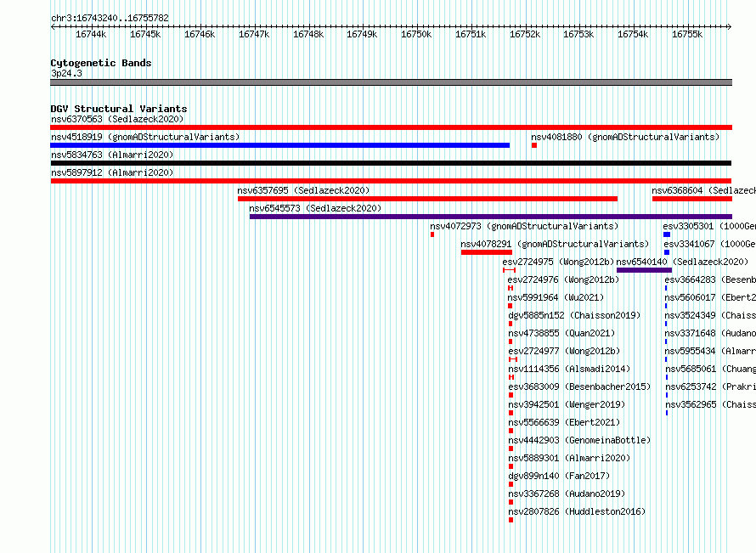Select the purple bar under nsv6540140
The height and width of the screenshot is (553, 756).
[644, 270]
